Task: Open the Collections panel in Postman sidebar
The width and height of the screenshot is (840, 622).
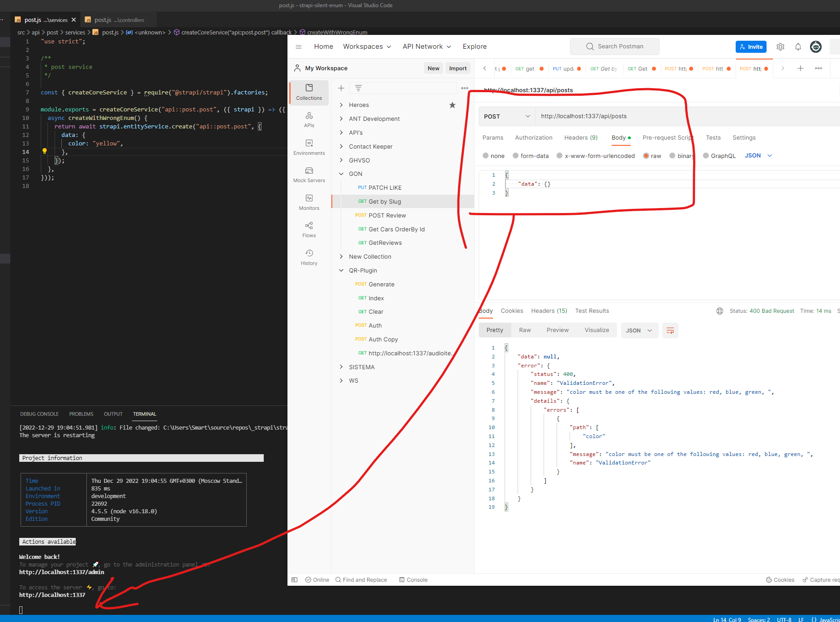Action: [x=309, y=93]
